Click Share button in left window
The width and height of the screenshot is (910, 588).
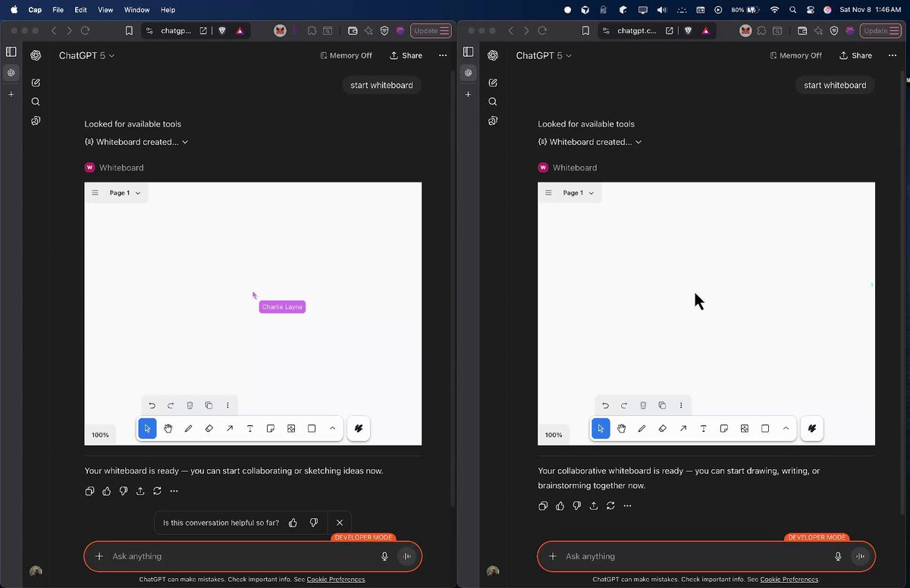pyautogui.click(x=406, y=55)
